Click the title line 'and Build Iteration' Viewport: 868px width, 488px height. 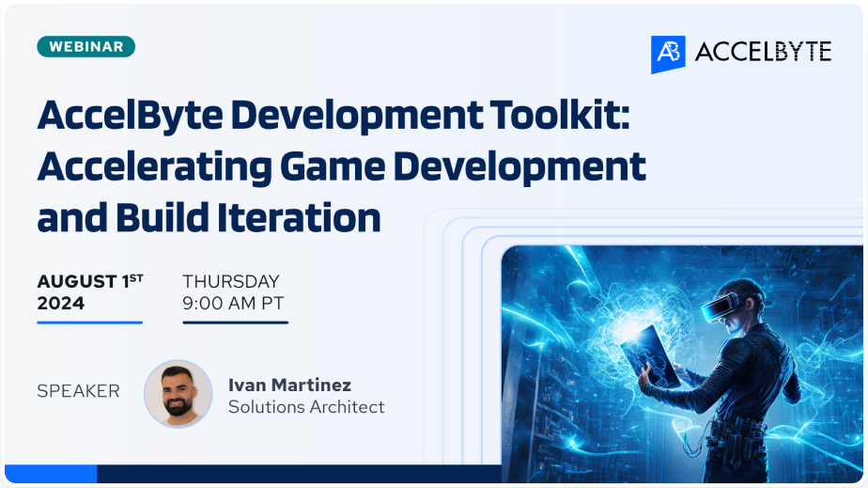click(x=209, y=217)
